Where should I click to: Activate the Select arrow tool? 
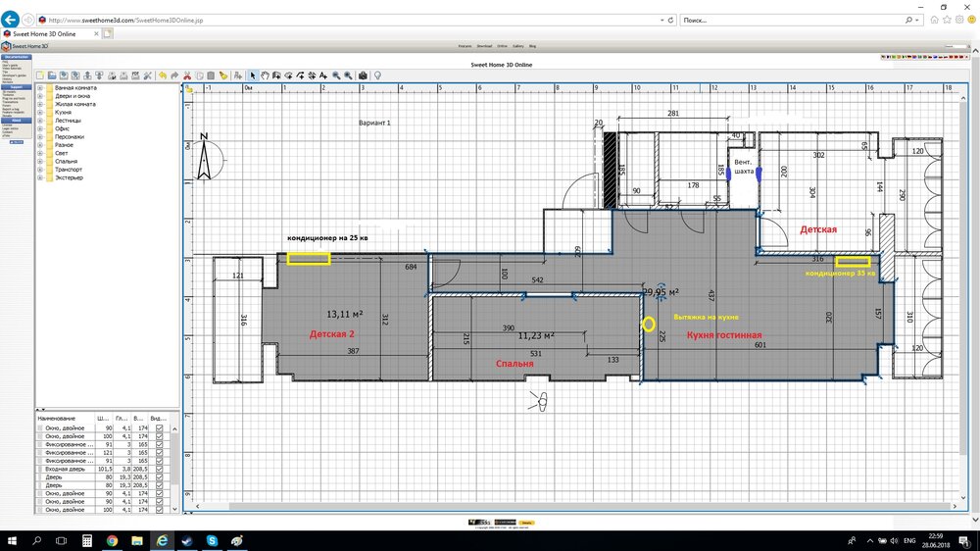252,75
